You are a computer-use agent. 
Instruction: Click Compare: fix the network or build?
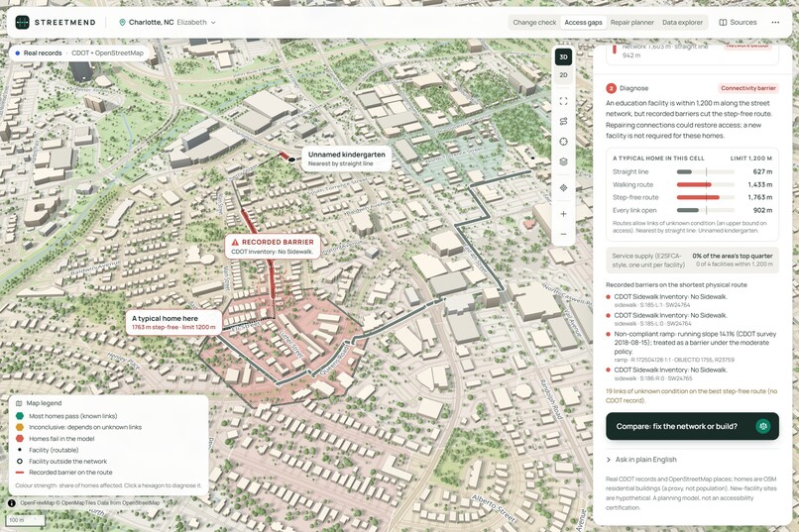692,426
